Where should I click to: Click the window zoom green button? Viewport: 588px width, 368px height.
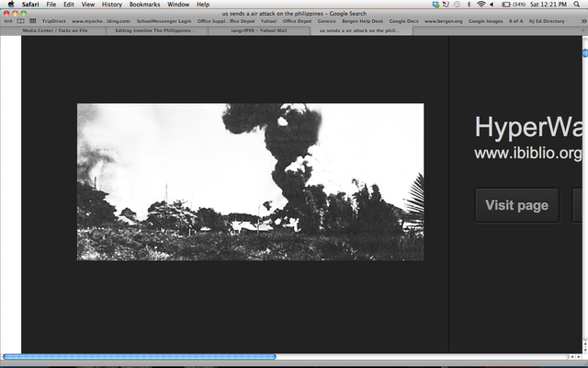click(x=23, y=13)
